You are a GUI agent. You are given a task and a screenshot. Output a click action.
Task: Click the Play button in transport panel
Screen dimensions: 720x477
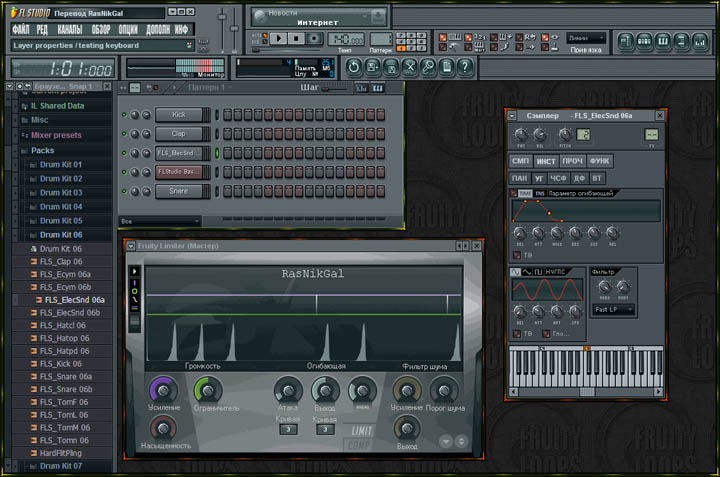pyautogui.click(x=279, y=39)
